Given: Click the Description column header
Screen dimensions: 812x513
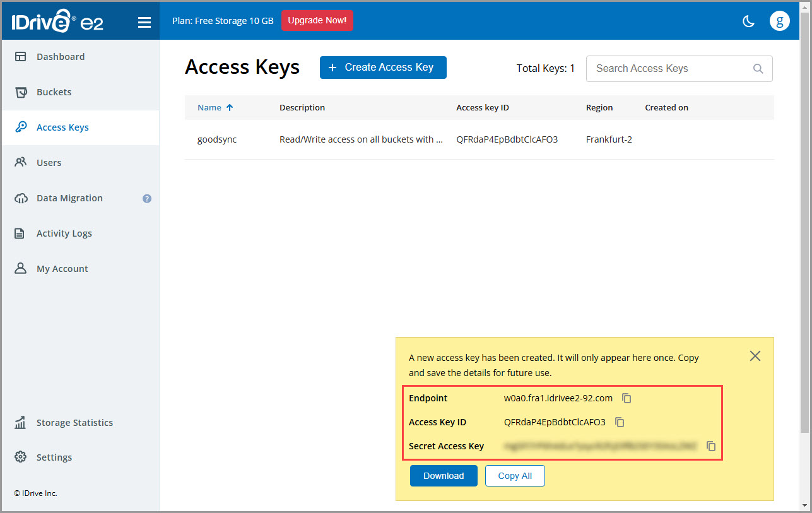Looking at the screenshot, I should [302, 107].
